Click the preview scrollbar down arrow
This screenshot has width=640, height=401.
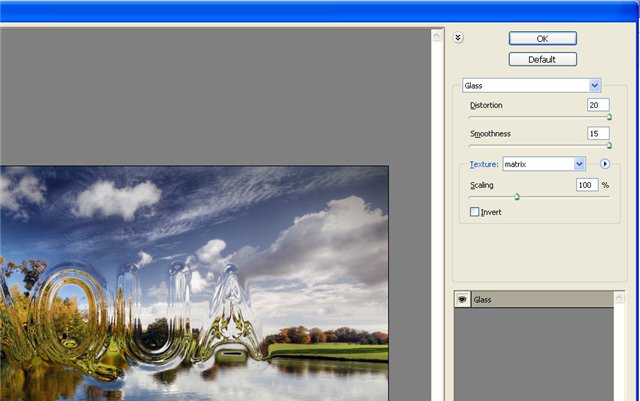[x=437, y=394]
